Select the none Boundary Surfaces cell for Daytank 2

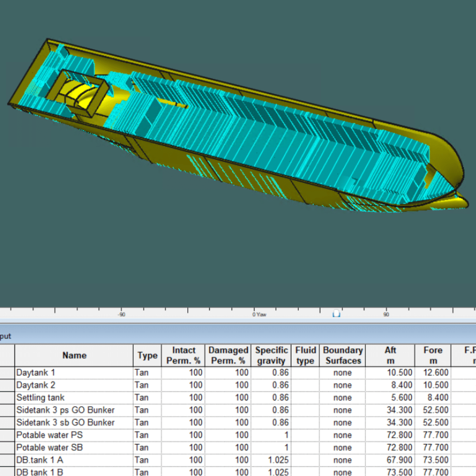point(343,385)
